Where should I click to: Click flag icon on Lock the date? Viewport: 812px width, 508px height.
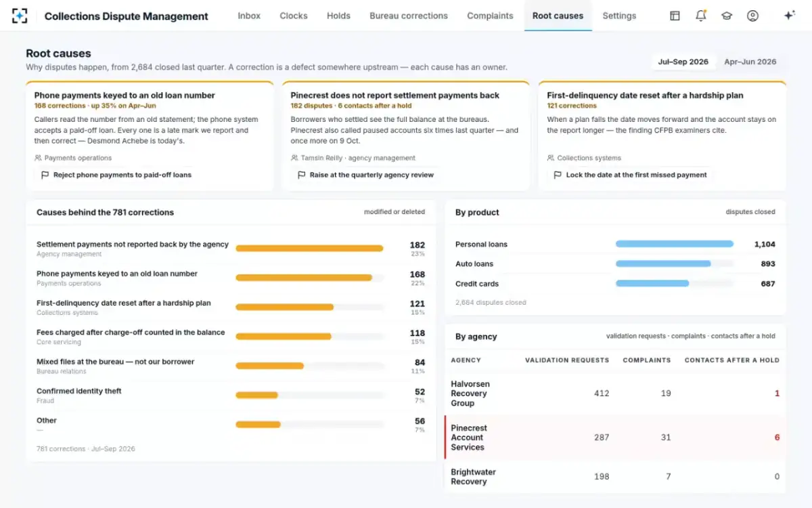(558, 175)
